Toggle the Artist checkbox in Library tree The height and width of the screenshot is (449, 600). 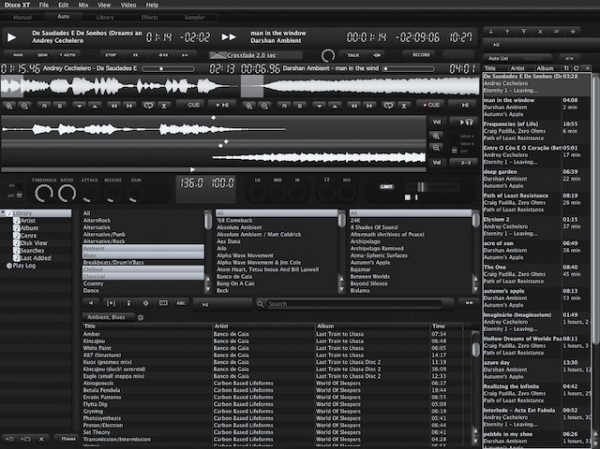[x=17, y=220]
